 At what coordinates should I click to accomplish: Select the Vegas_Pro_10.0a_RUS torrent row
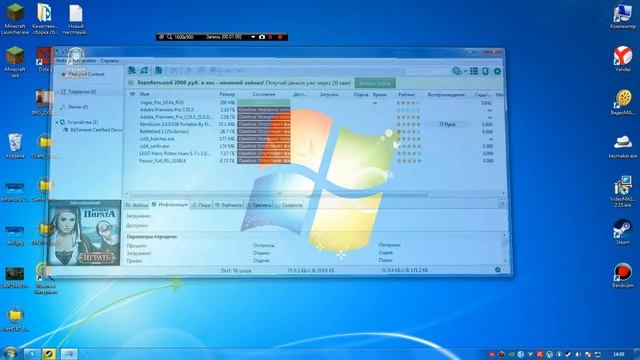point(314,102)
